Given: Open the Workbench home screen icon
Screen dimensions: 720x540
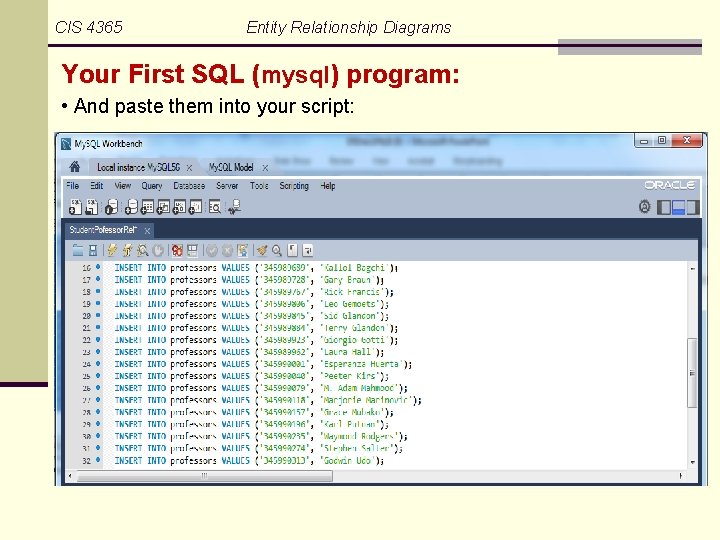Looking at the screenshot, I should point(75,167).
